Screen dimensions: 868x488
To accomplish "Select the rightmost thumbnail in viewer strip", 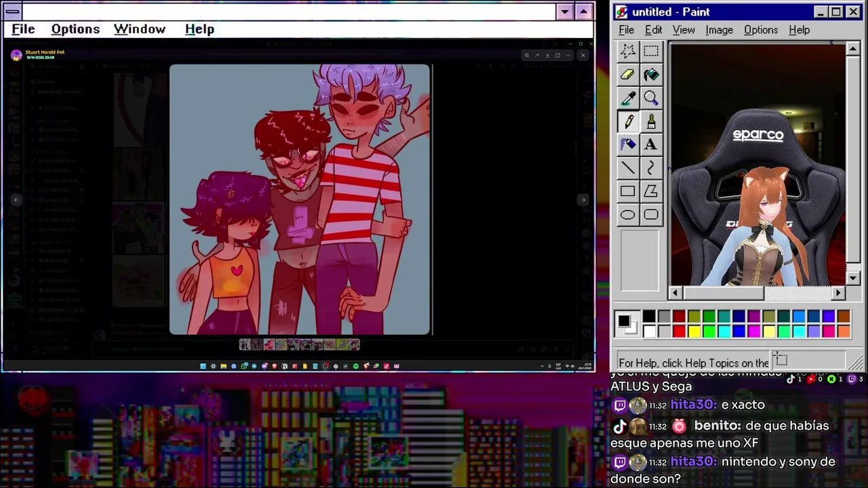I will (x=354, y=345).
